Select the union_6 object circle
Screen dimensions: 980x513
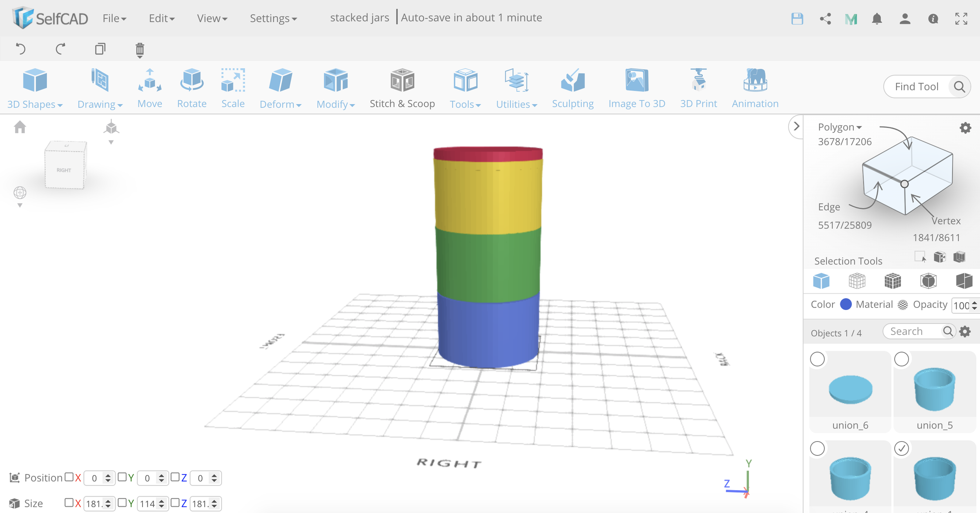pyautogui.click(x=817, y=359)
